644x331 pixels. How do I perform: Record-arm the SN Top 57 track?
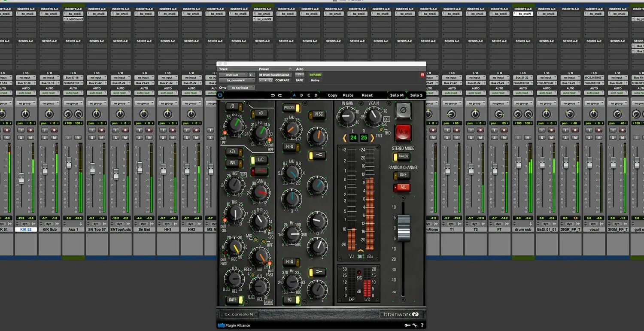click(102, 130)
